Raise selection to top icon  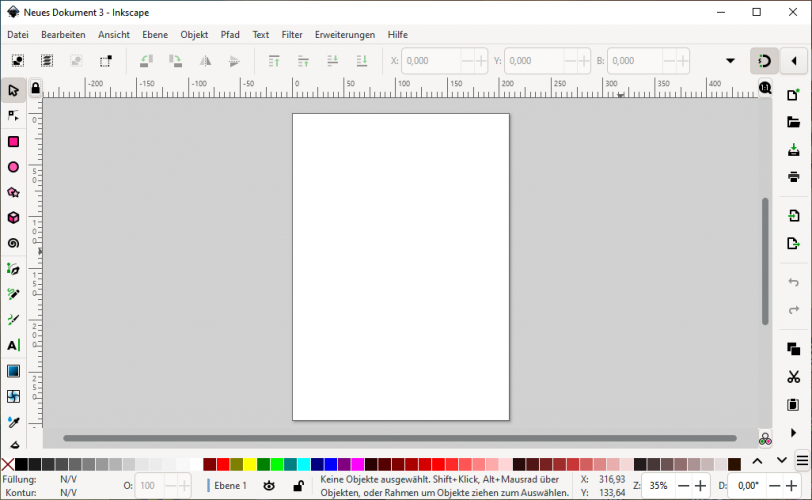[274, 61]
